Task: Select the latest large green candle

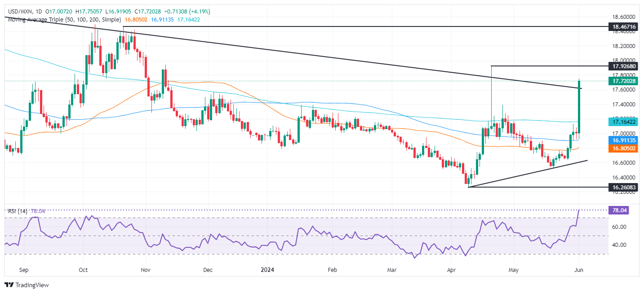Action: coord(579,107)
